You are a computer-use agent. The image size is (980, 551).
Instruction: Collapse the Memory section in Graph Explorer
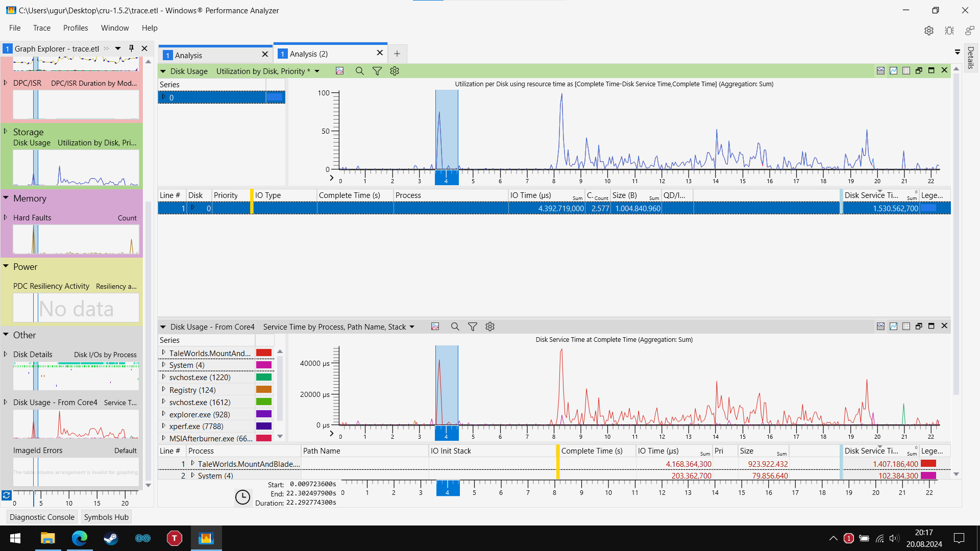pos(6,198)
